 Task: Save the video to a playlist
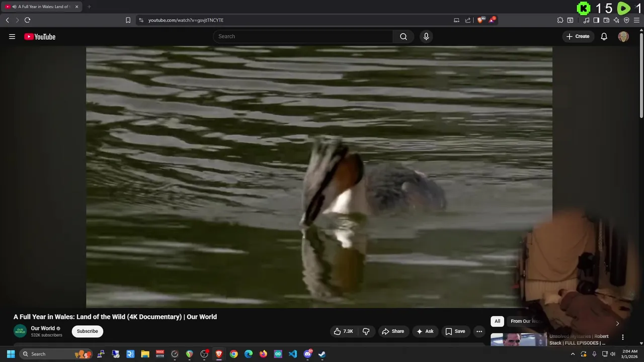pos(455,331)
